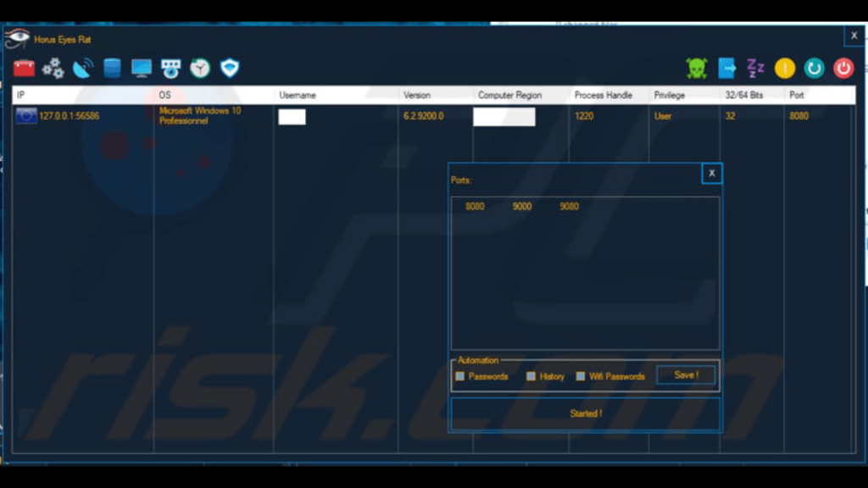Open the password eye spy icon
This screenshot has height=488, width=868.
point(171,69)
